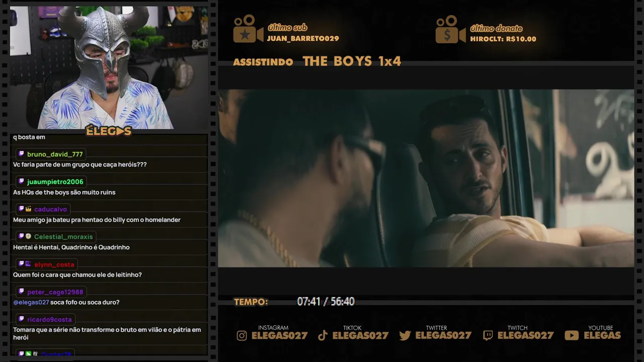Click message 'Quem foi o cara que chamou'

tap(77, 275)
